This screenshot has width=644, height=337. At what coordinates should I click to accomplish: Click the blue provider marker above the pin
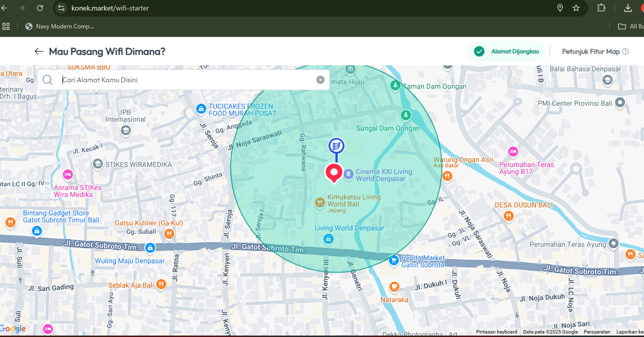point(336,147)
